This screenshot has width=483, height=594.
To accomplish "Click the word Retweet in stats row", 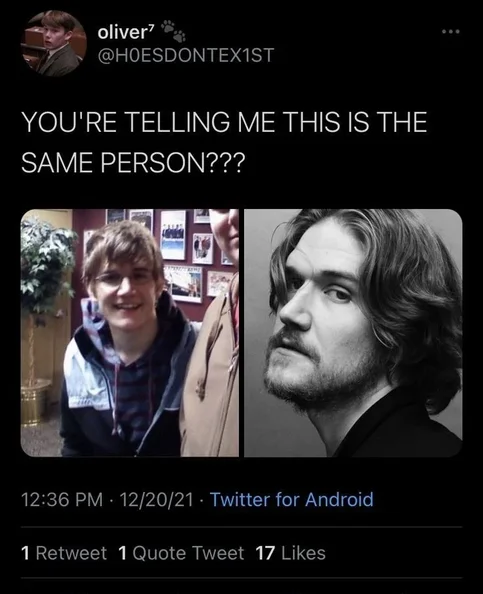I will point(71,553).
